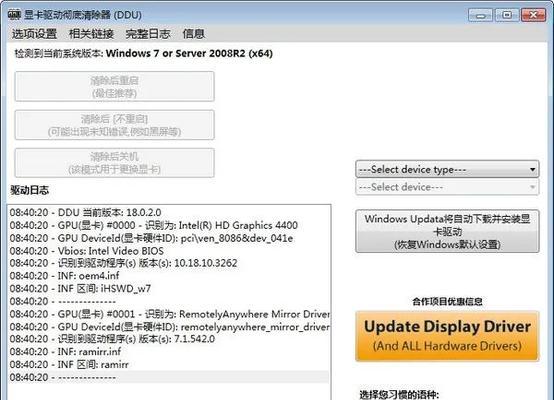The width and height of the screenshot is (554, 400).
Task: Click the Windows Update 自动下载并安装显卡驱动 button
Action: click(447, 231)
